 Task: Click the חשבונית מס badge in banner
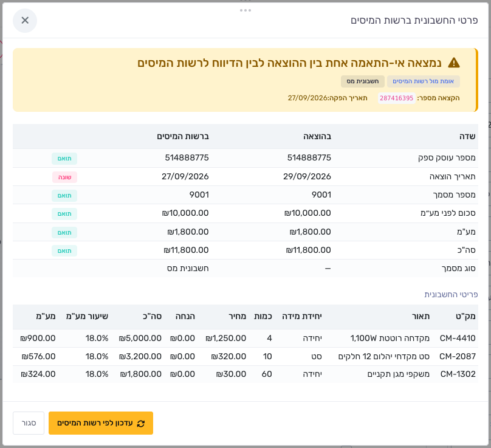pos(363,81)
